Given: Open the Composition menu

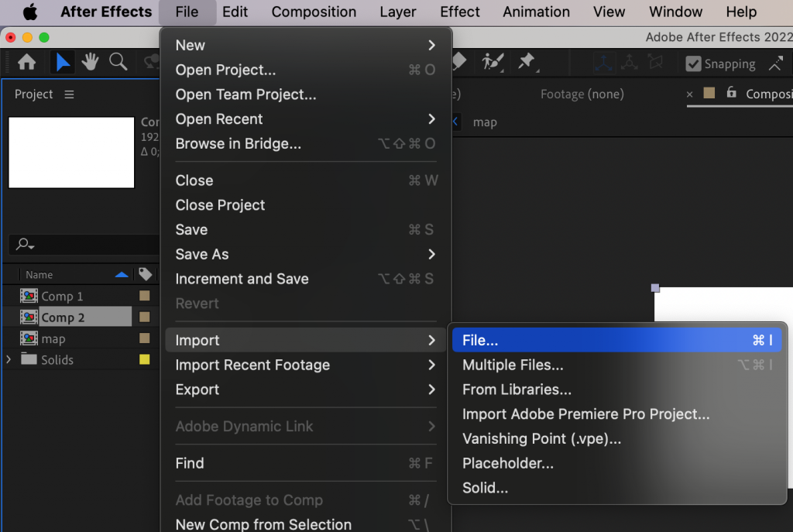Looking at the screenshot, I should pyautogui.click(x=314, y=12).
